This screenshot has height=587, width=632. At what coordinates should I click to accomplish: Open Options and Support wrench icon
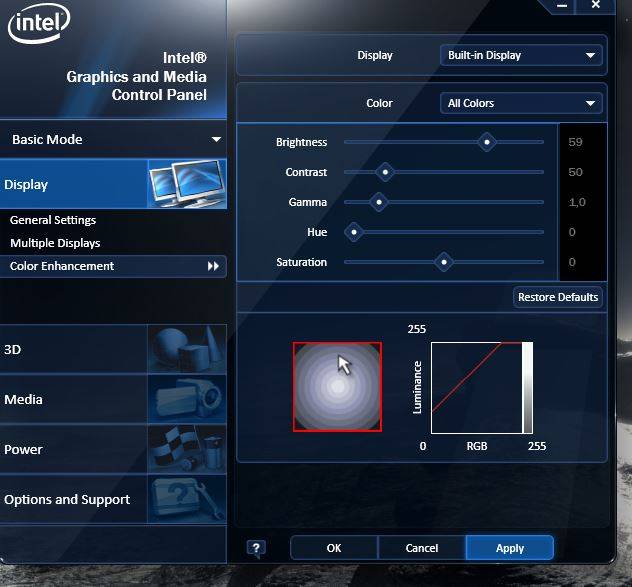click(187, 499)
